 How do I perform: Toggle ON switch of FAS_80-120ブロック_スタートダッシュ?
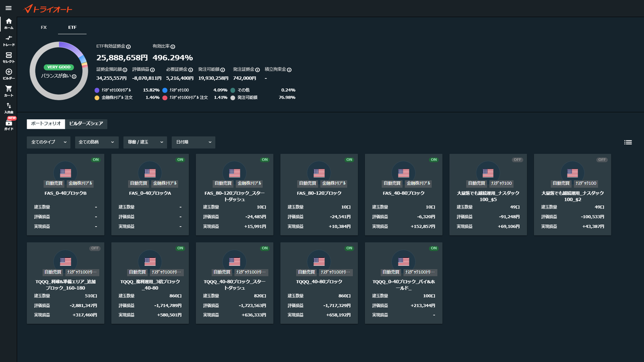coord(265,159)
